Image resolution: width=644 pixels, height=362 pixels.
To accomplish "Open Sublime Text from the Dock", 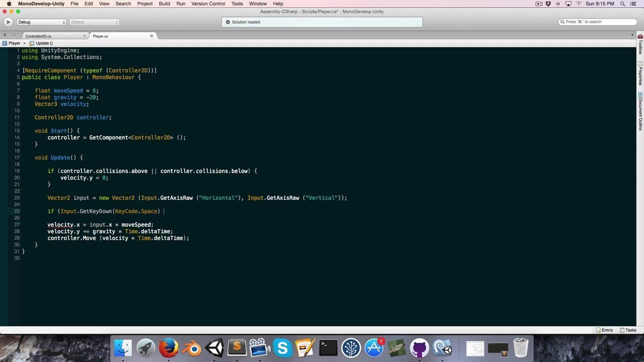I will pyautogui.click(x=236, y=348).
